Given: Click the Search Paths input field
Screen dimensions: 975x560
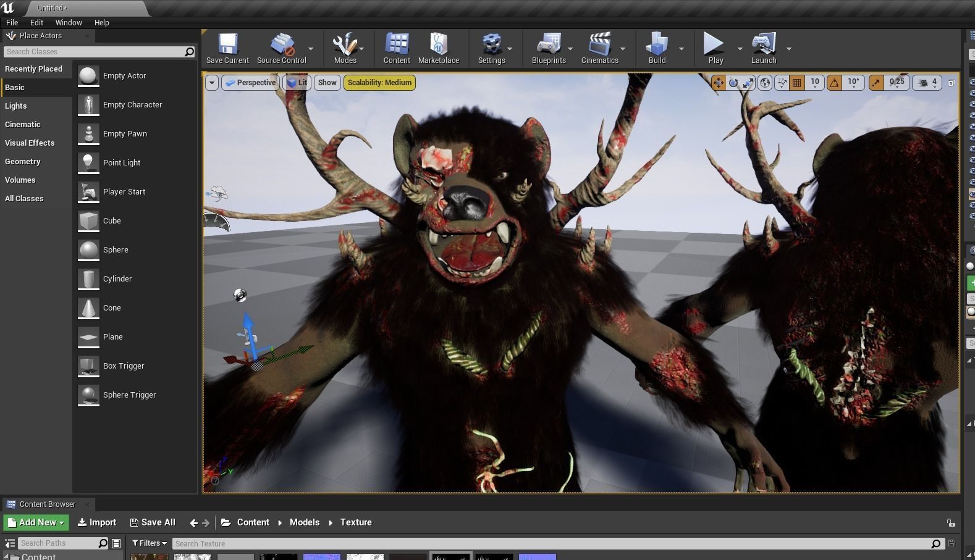Looking at the screenshot, I should (x=62, y=543).
